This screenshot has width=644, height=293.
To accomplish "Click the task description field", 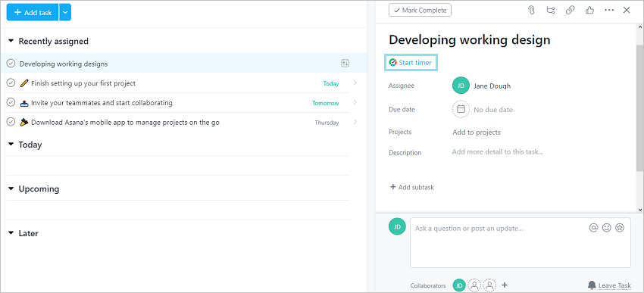I will tap(497, 152).
